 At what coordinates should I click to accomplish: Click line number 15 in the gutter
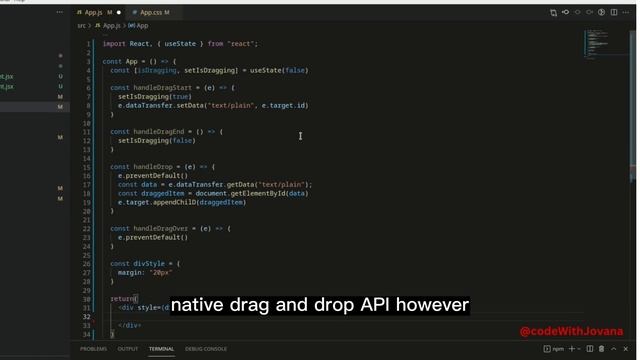(87, 167)
